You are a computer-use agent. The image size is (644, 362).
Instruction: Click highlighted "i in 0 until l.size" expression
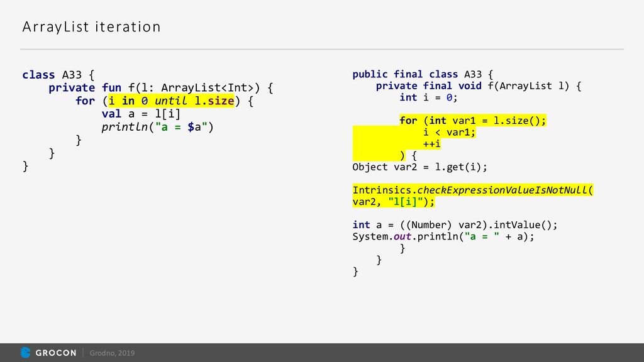171,101
